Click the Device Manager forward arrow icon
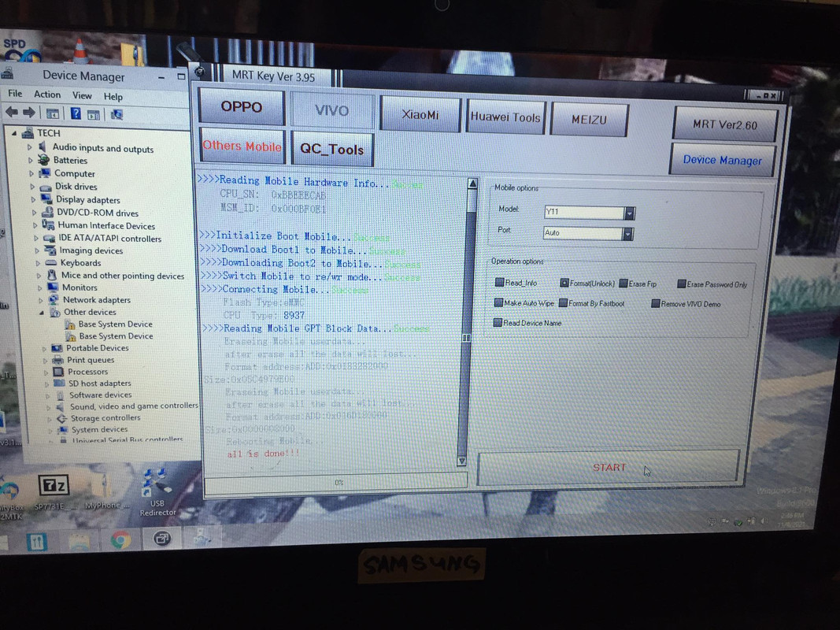 coord(29,113)
